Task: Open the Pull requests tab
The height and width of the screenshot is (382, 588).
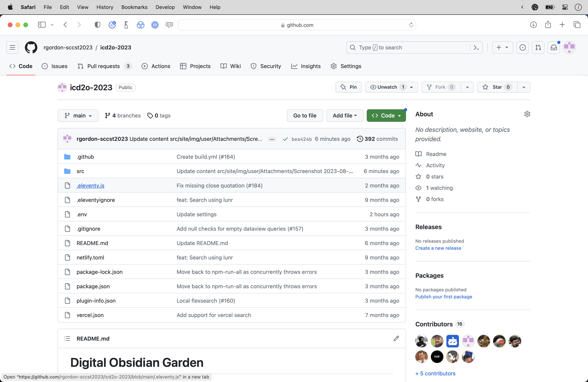Action: click(x=105, y=66)
